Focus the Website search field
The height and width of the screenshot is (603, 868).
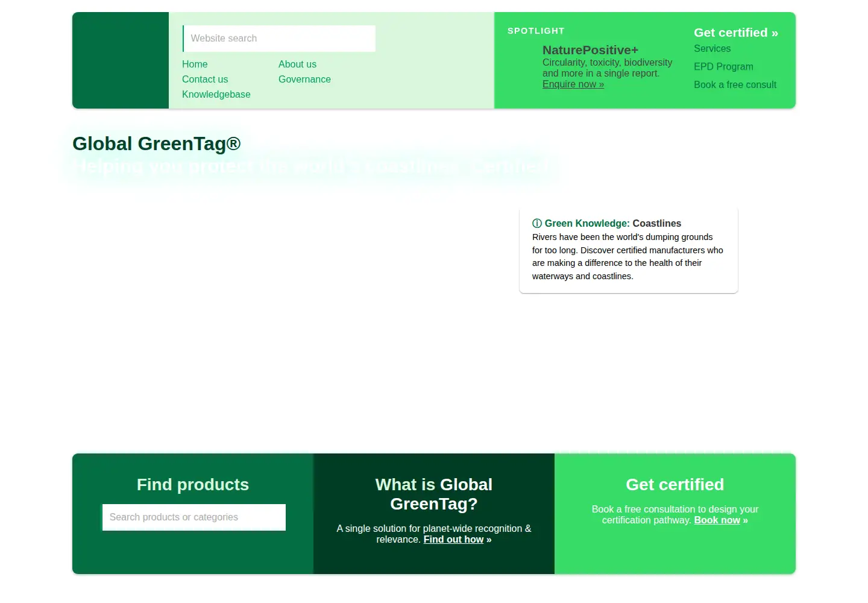click(x=279, y=39)
